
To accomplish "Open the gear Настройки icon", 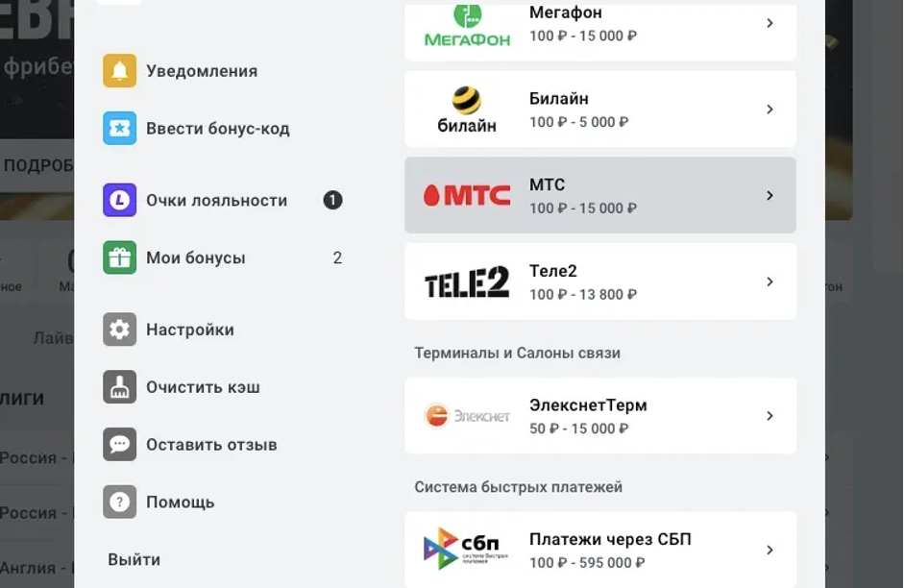I will pyautogui.click(x=120, y=330).
